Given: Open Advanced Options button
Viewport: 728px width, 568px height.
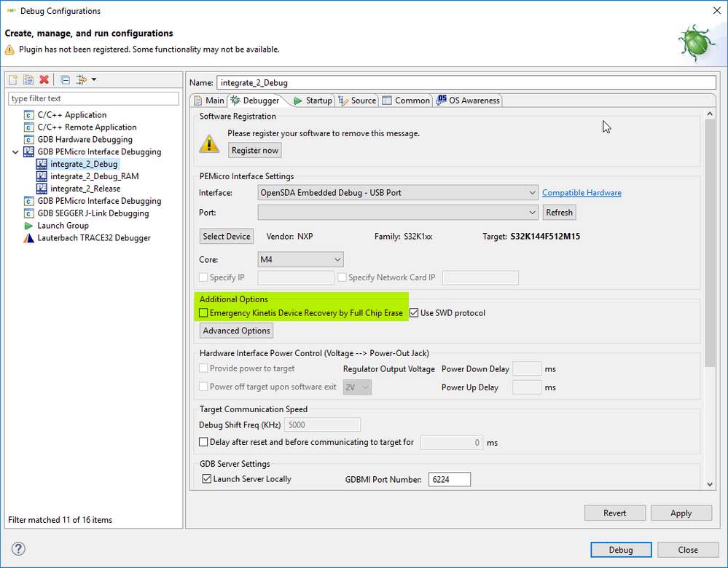Looking at the screenshot, I should (x=236, y=331).
